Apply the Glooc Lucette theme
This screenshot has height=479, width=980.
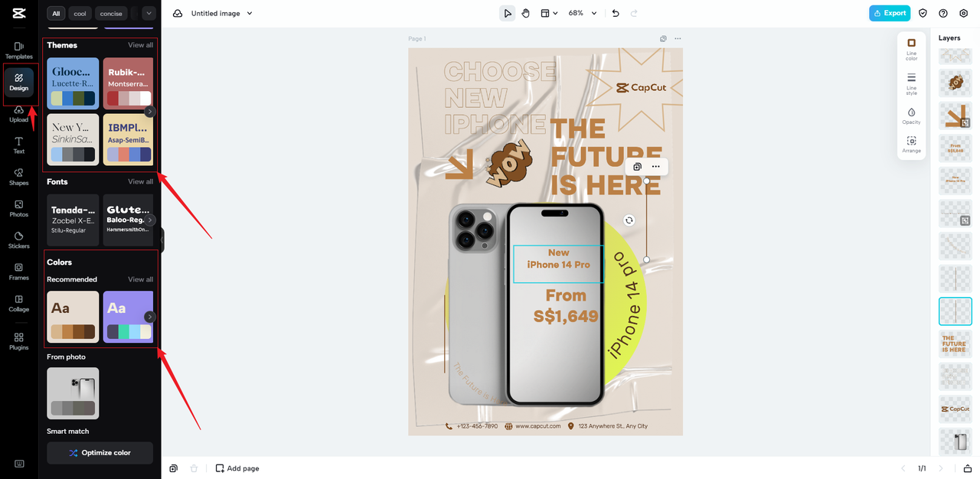(x=73, y=83)
